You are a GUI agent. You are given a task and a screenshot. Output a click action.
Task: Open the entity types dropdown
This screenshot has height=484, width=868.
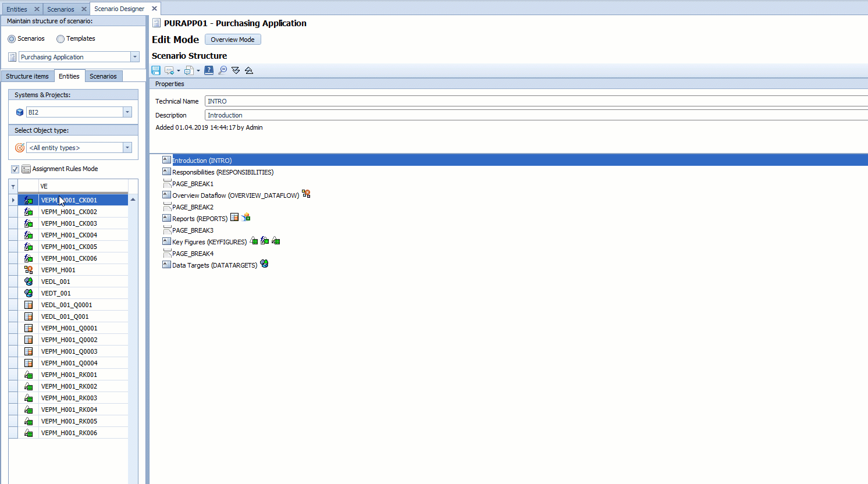pyautogui.click(x=127, y=147)
